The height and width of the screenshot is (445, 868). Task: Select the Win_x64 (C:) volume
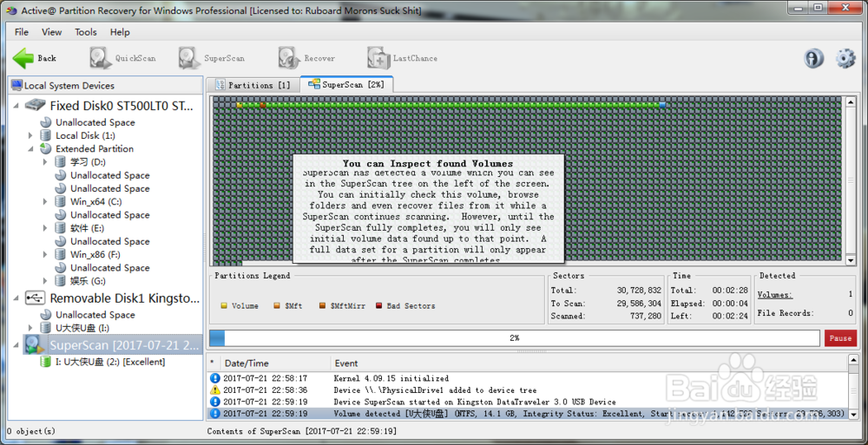pos(95,202)
